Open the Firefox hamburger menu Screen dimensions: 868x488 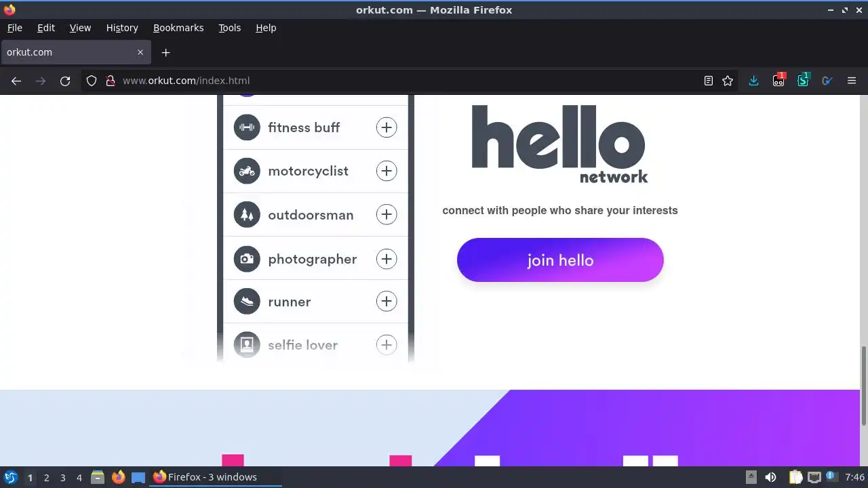tap(852, 81)
